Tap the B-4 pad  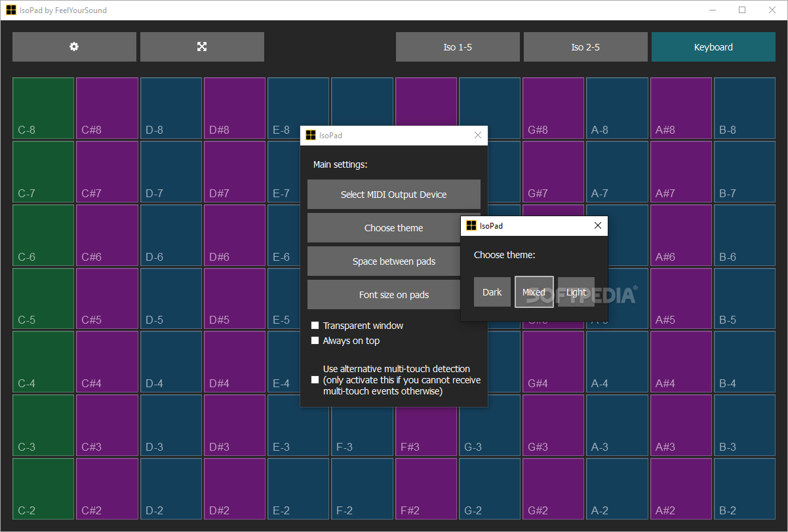(745, 362)
